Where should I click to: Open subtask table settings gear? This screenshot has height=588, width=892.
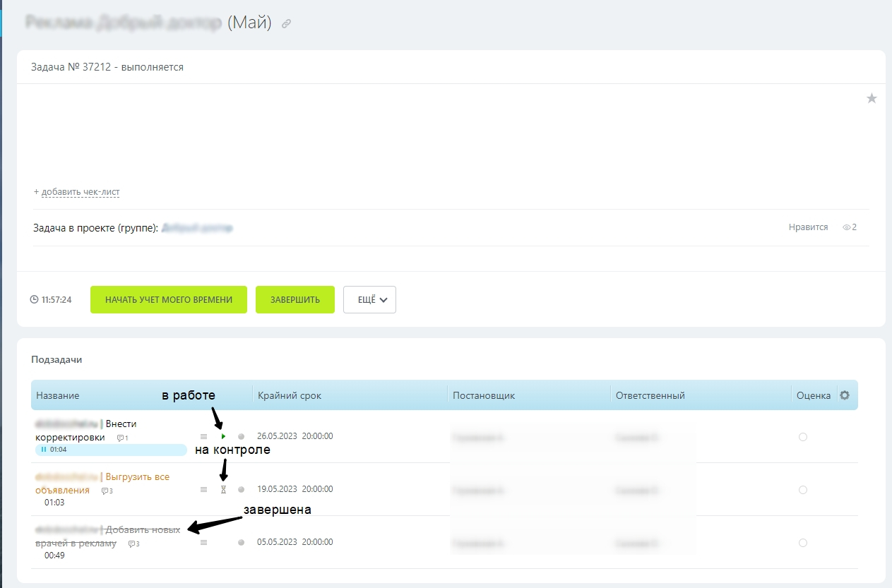click(x=844, y=395)
